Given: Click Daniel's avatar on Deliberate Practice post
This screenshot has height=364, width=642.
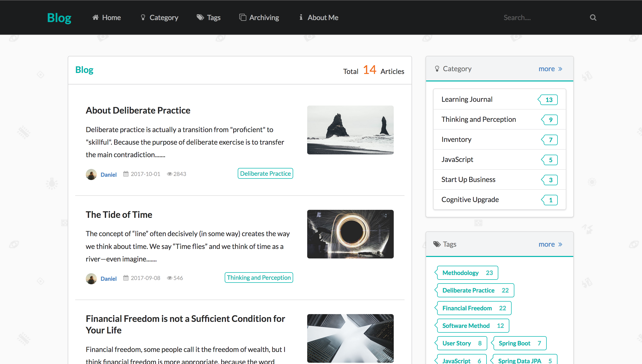Looking at the screenshot, I should tap(91, 174).
